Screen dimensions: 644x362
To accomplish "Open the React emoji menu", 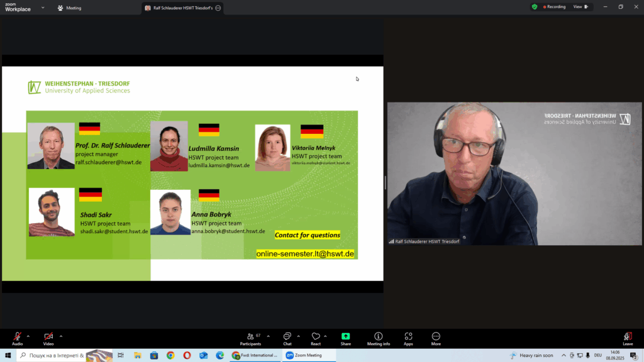I will point(316,339).
